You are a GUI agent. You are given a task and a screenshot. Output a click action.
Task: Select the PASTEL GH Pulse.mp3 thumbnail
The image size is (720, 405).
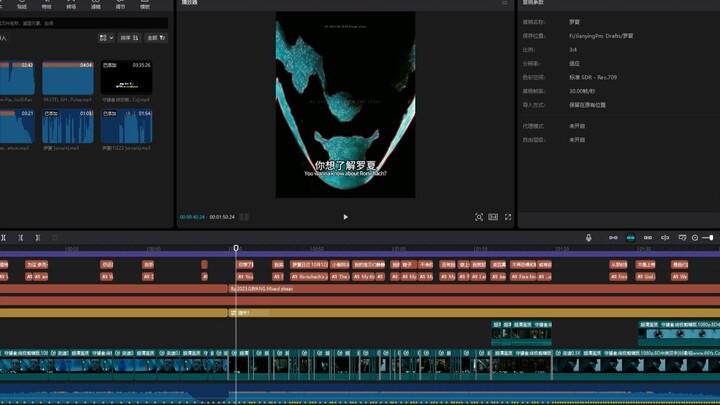click(68, 78)
